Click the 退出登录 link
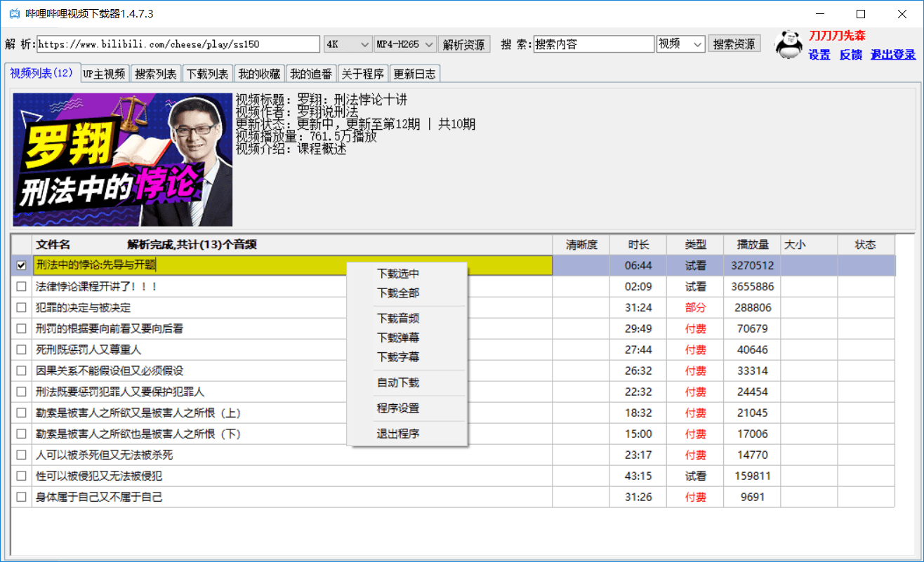This screenshot has height=562, width=924. coord(892,55)
